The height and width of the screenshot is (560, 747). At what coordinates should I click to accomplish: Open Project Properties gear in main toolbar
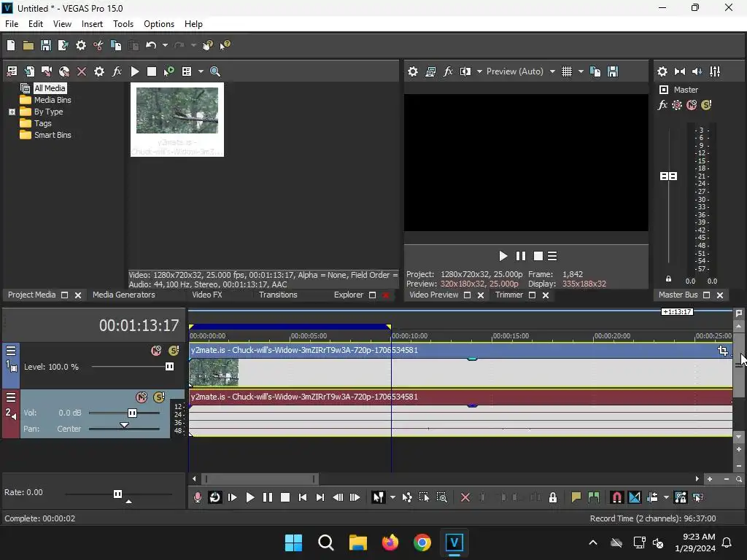pos(81,45)
